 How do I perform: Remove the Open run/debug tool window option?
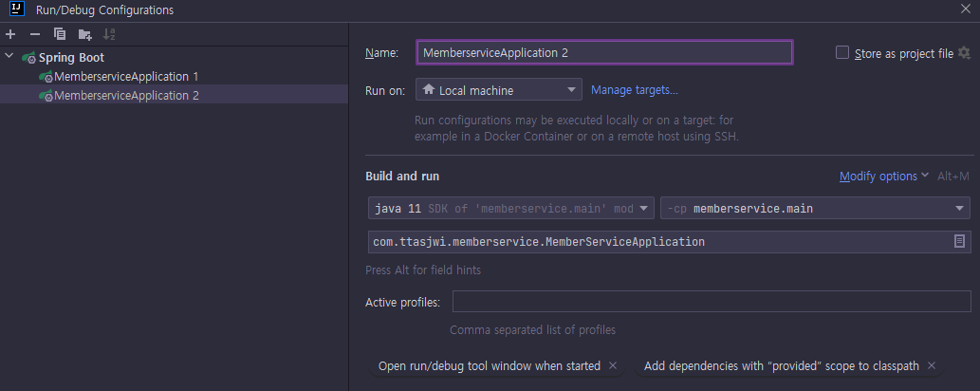(x=613, y=365)
